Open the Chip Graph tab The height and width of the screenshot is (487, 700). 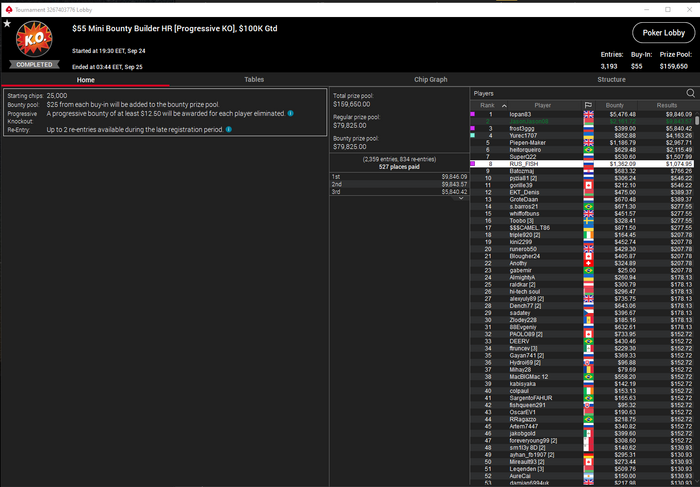click(430, 79)
